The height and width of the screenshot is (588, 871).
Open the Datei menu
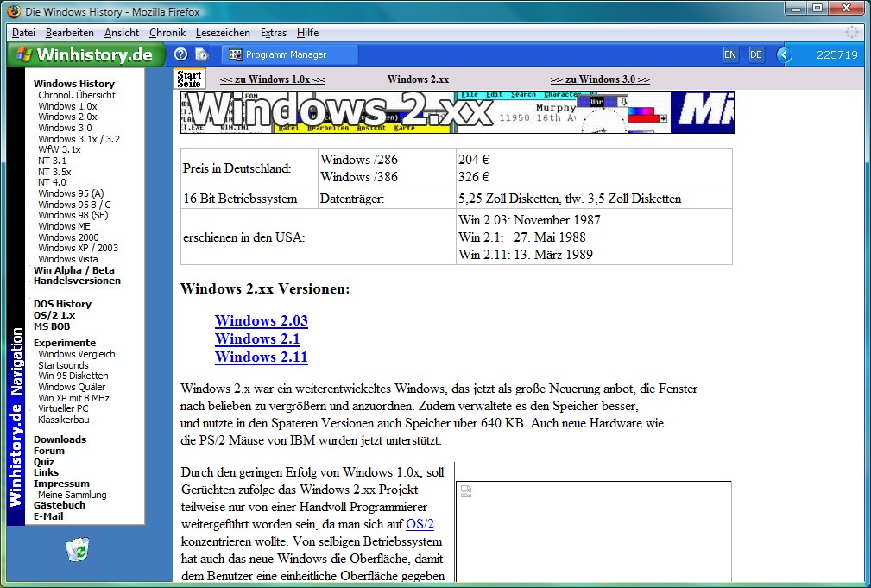coord(23,33)
